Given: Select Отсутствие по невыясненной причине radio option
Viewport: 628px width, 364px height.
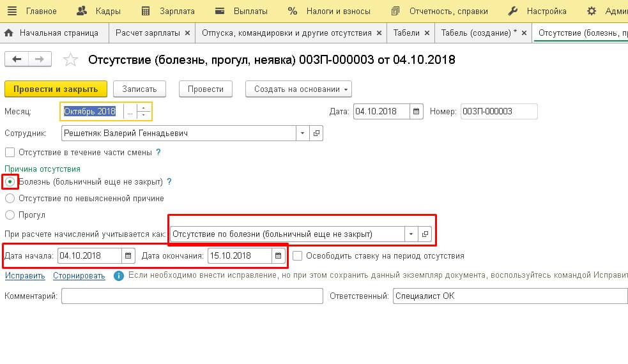Looking at the screenshot, I should pyautogui.click(x=10, y=199).
